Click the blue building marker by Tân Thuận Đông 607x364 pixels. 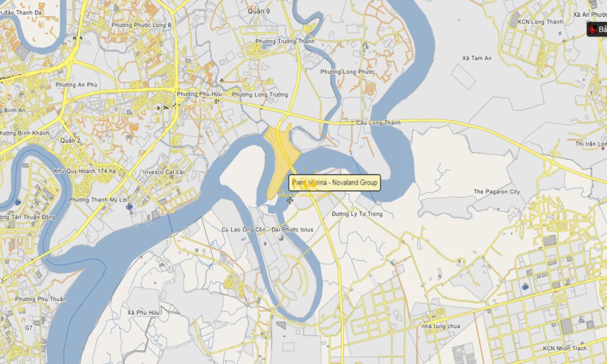coord(18,202)
